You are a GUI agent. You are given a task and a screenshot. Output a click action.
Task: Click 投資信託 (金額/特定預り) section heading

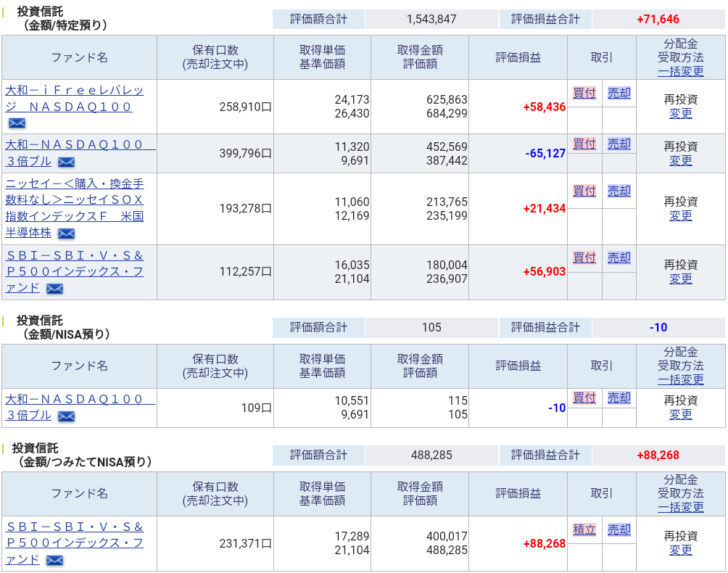[62, 19]
